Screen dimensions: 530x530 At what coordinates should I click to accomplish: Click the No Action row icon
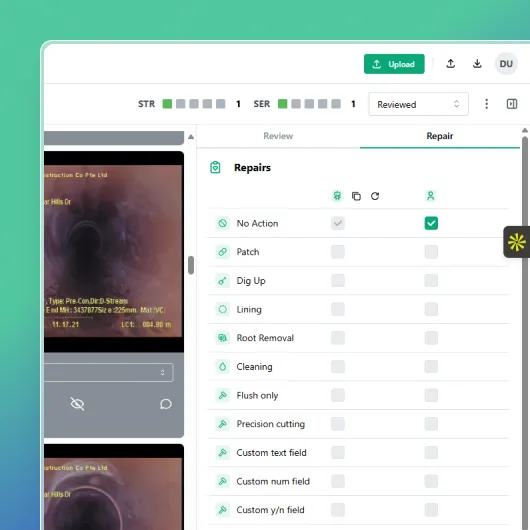pos(222,223)
